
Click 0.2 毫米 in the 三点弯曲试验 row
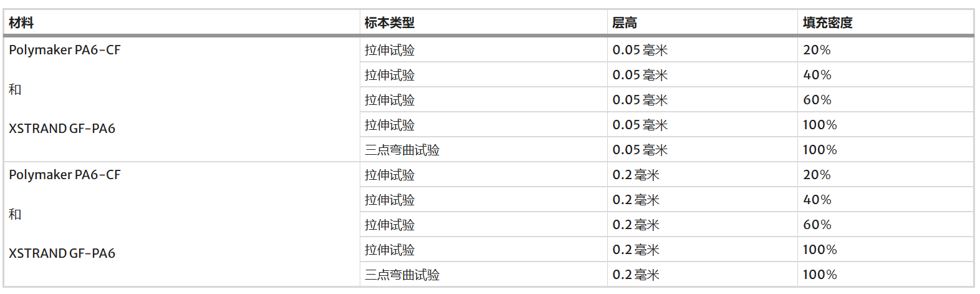pos(636,275)
